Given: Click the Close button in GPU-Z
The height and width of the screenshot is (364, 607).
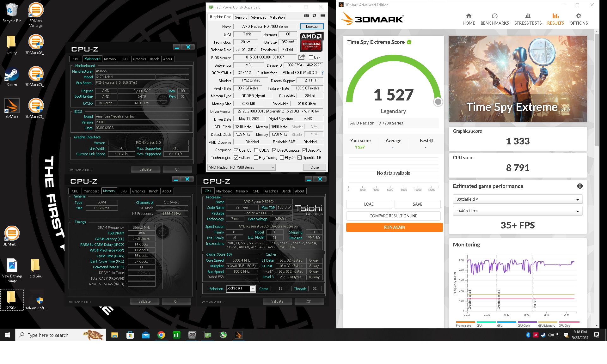Looking at the screenshot, I should (x=314, y=167).
